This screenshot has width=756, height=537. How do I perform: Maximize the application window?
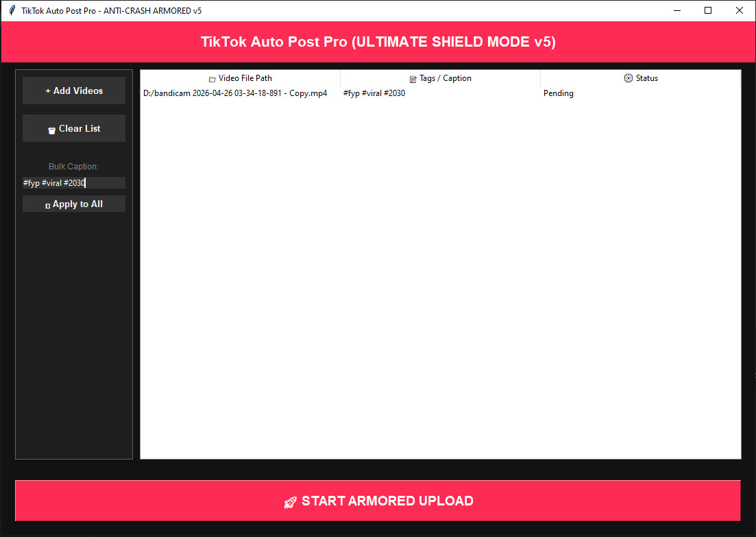tap(708, 10)
